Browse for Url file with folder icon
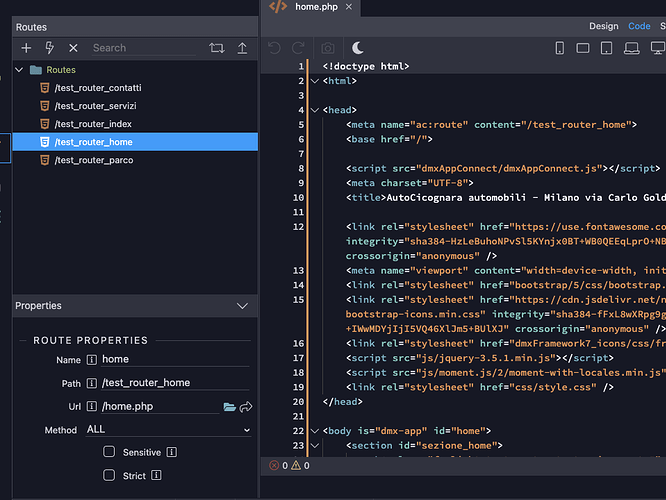This screenshot has height=500, width=666. coord(229,407)
